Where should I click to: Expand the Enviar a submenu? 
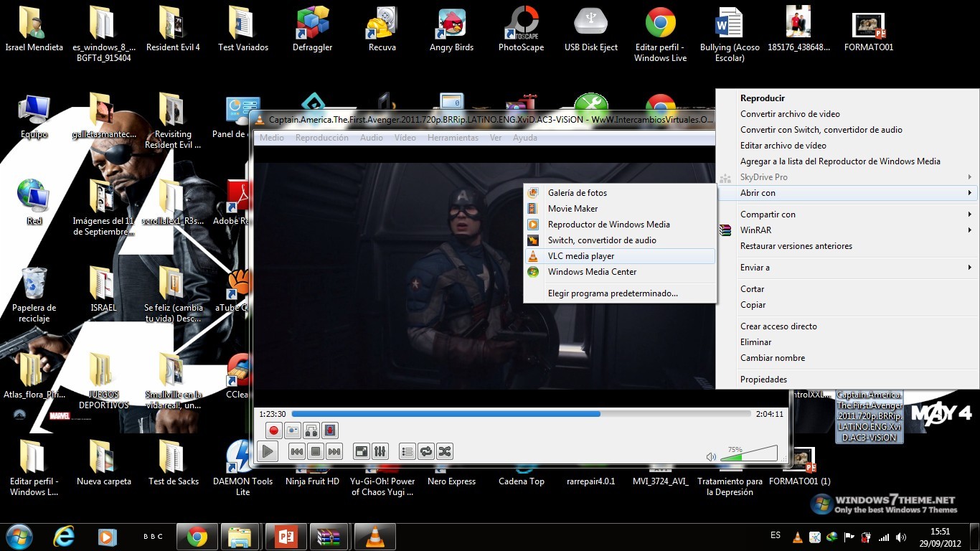point(847,268)
